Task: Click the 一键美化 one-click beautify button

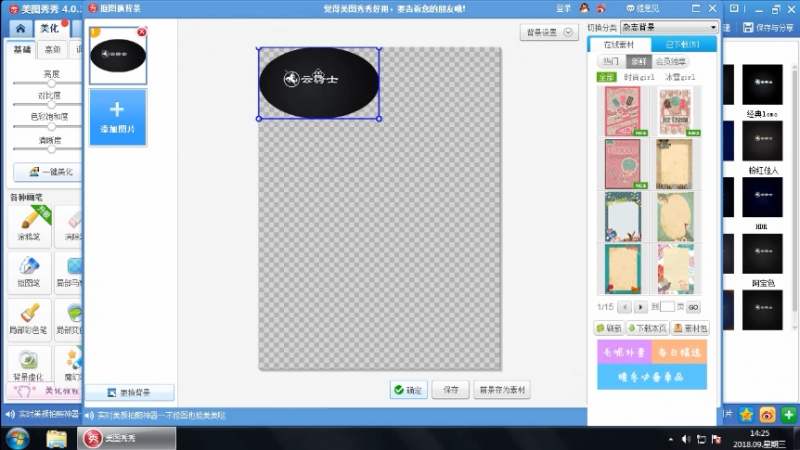Action: 49,172
